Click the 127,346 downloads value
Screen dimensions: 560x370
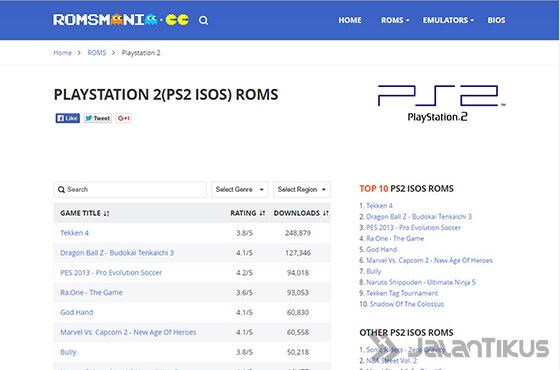pos(298,253)
